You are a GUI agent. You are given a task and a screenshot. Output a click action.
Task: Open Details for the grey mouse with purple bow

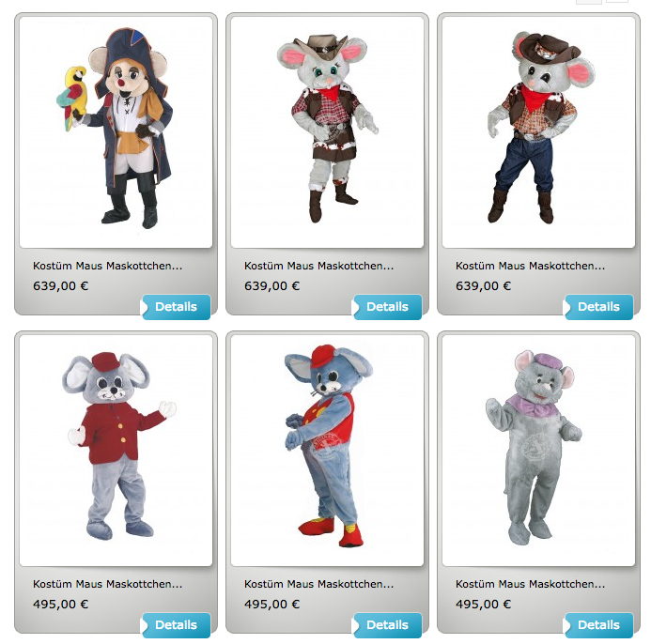[x=598, y=625]
